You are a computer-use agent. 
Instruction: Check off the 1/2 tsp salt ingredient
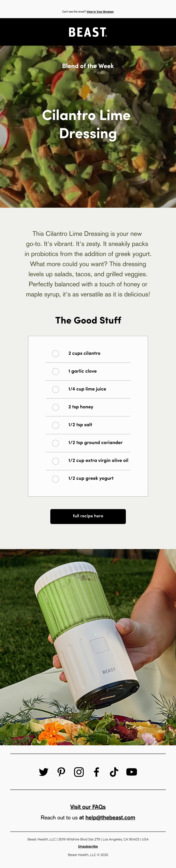(56, 425)
